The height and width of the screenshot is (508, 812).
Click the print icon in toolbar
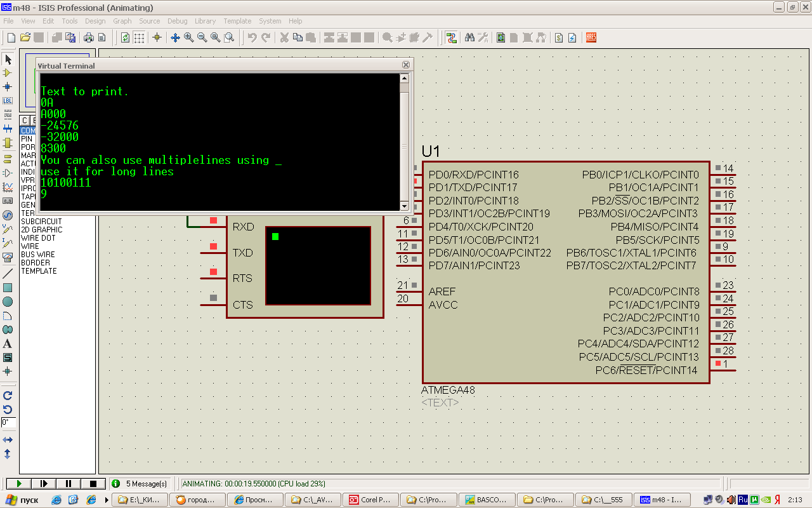click(89, 37)
